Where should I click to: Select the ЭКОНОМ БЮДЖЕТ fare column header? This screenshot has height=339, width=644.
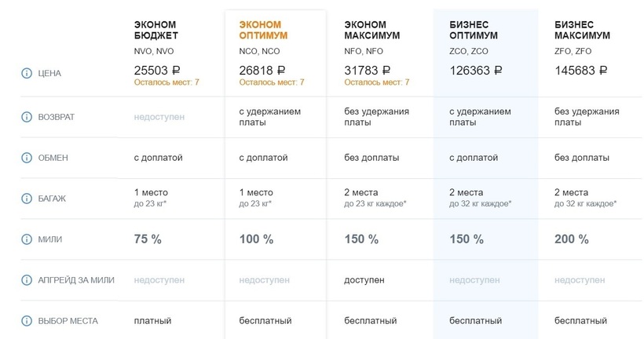point(156,30)
